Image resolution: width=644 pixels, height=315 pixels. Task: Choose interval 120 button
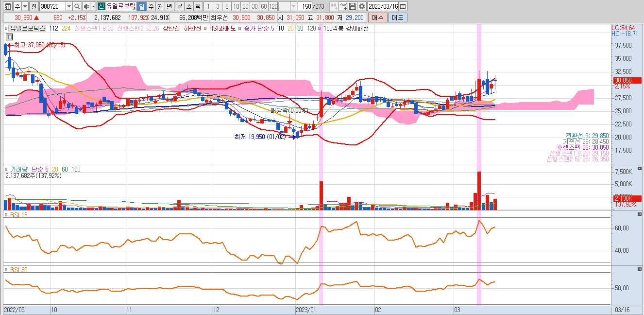click(x=273, y=6)
